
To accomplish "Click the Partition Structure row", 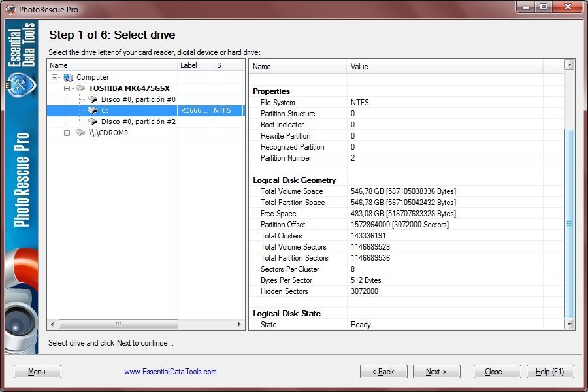I will (x=406, y=114).
